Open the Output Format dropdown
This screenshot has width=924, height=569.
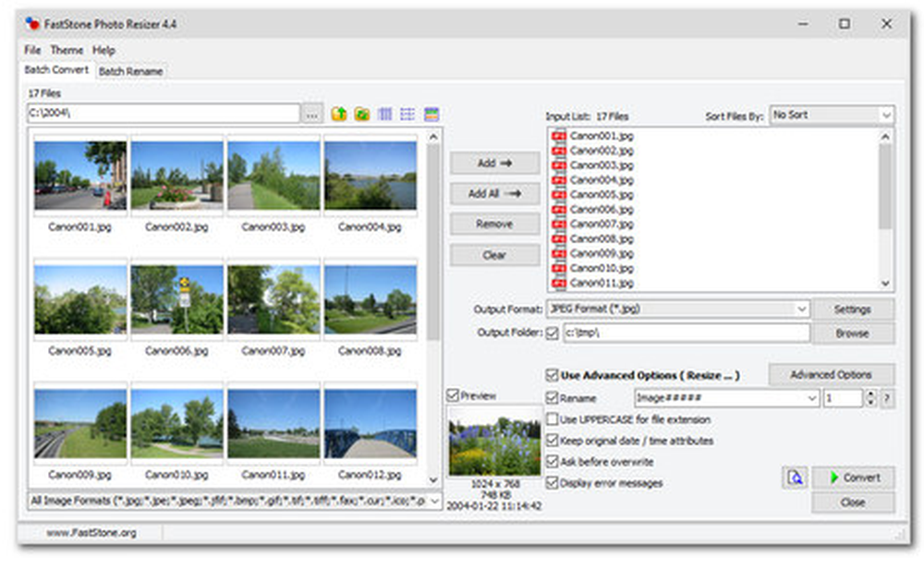pyautogui.click(x=678, y=309)
